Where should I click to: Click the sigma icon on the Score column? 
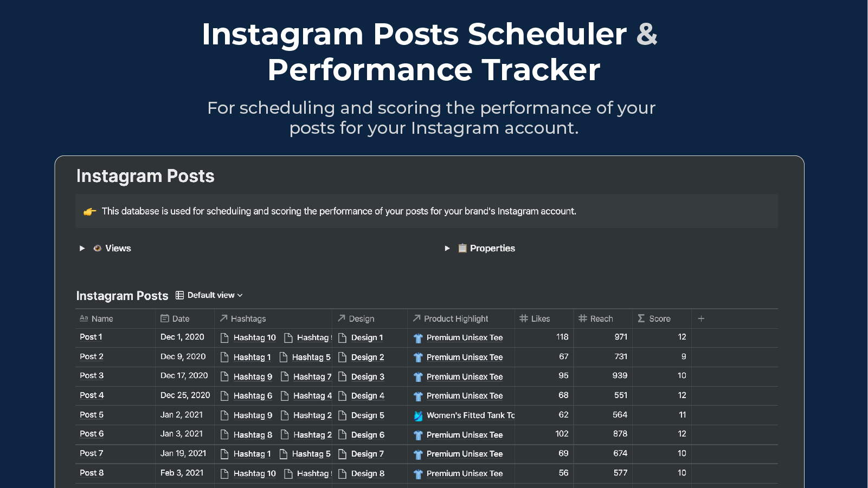point(641,318)
